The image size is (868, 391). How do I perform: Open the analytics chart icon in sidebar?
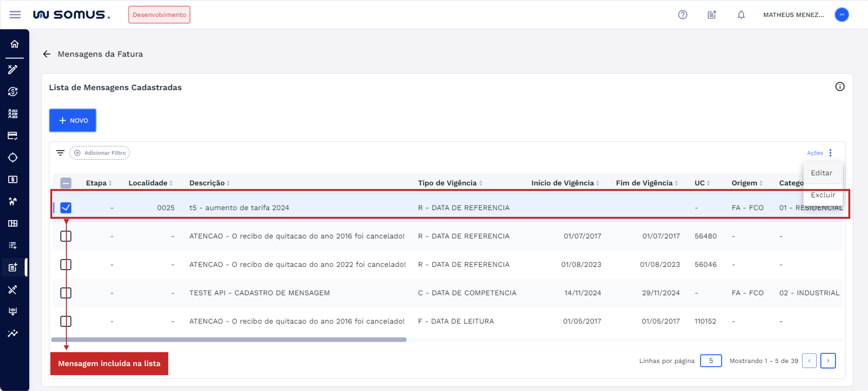pyautogui.click(x=13, y=333)
